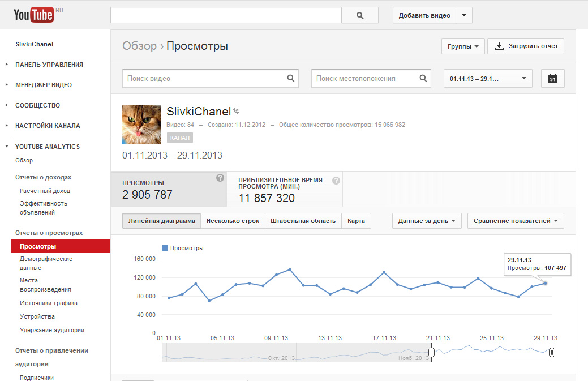Open SlivkiChanel link in sidebar
This screenshot has width=588, height=381.
click(35, 44)
